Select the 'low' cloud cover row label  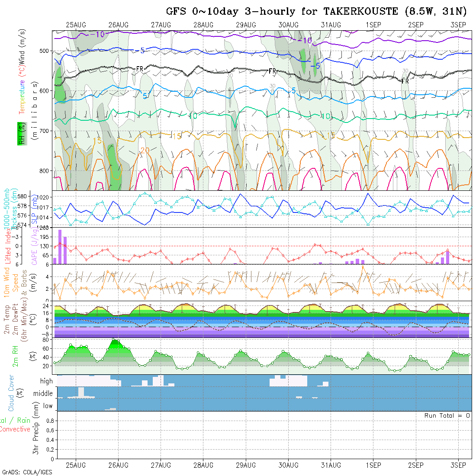click(x=48, y=406)
